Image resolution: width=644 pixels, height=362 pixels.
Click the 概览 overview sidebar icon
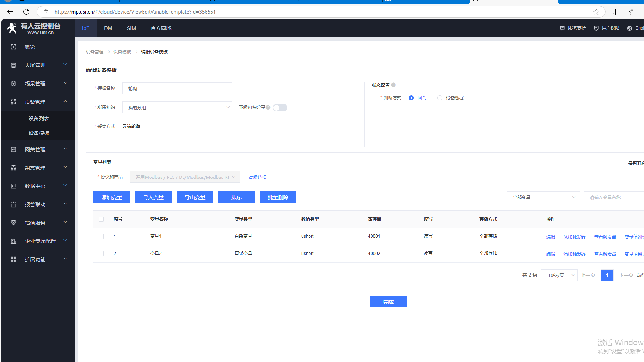[x=14, y=47]
